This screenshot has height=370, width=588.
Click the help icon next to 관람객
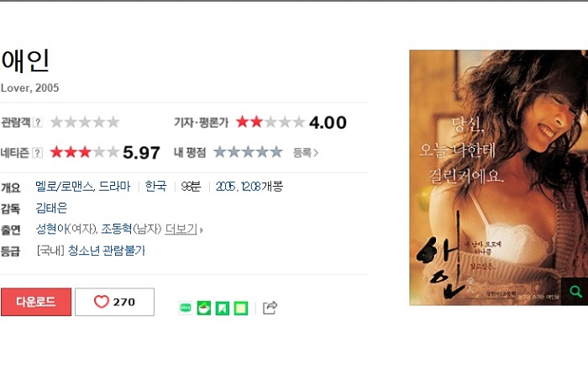[x=38, y=122]
